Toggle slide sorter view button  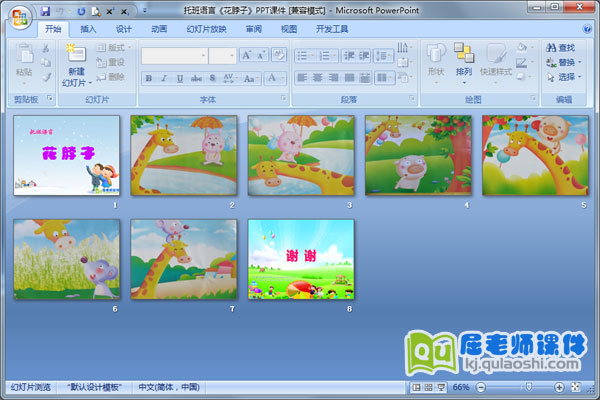click(x=429, y=387)
